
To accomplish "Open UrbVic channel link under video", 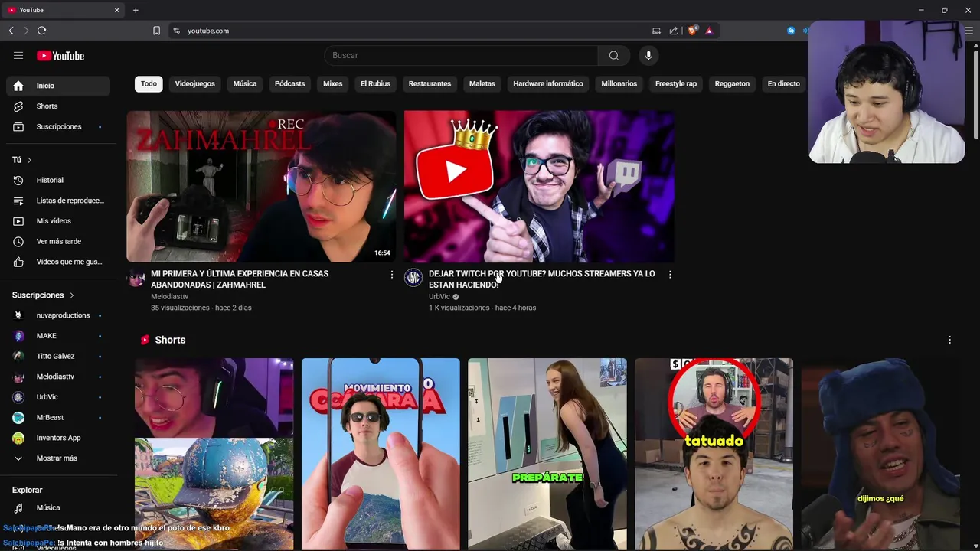I will click(x=439, y=297).
